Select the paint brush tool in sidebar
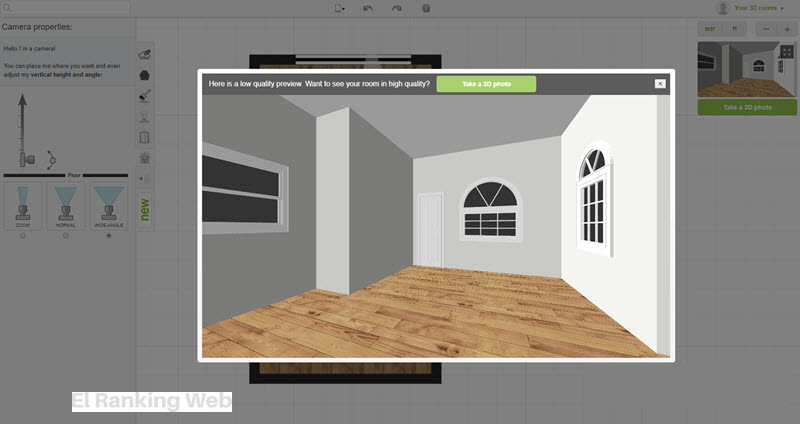This screenshot has height=424, width=800. 145,96
